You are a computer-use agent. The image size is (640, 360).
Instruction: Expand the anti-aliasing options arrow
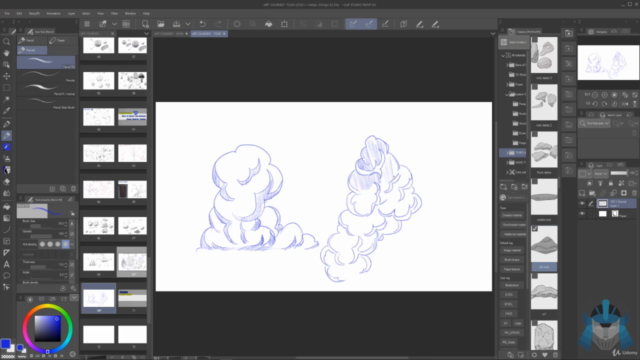coord(72,244)
